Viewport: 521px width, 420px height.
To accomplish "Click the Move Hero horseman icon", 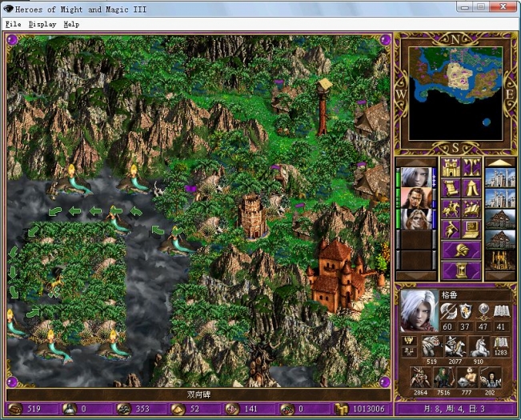I will 451,209.
